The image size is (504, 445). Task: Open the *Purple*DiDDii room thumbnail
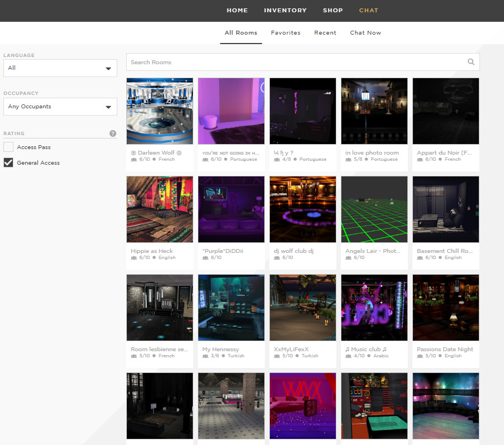(231, 209)
